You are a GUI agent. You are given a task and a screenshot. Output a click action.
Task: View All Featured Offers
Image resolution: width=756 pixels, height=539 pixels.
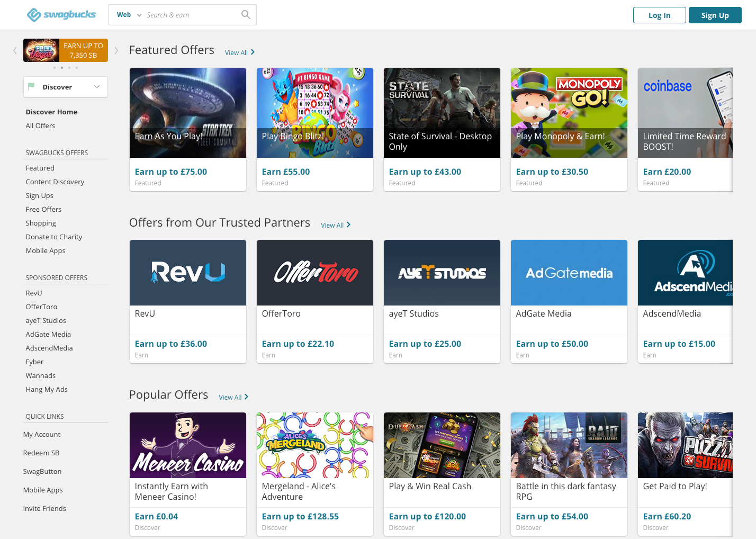coord(240,52)
